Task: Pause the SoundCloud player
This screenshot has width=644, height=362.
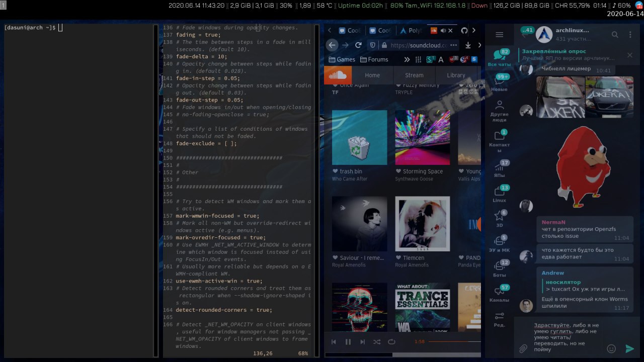Action: pos(348,342)
